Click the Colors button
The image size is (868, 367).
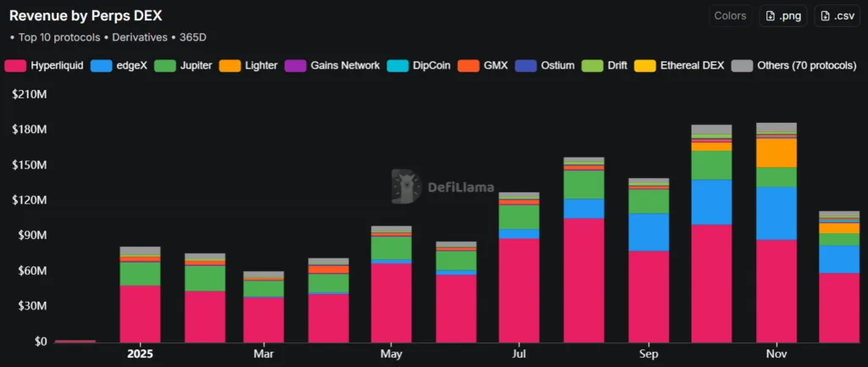pos(730,15)
